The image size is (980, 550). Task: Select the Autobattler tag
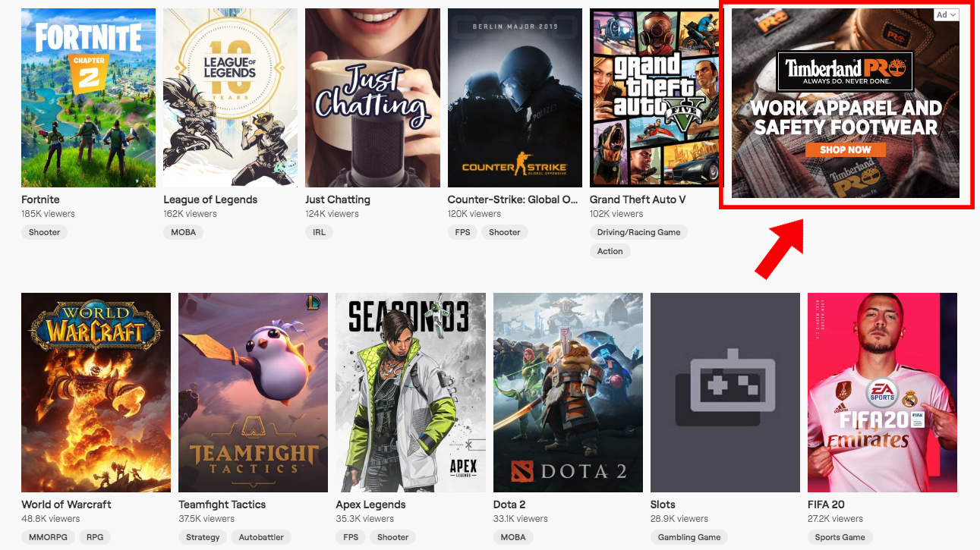point(261,537)
